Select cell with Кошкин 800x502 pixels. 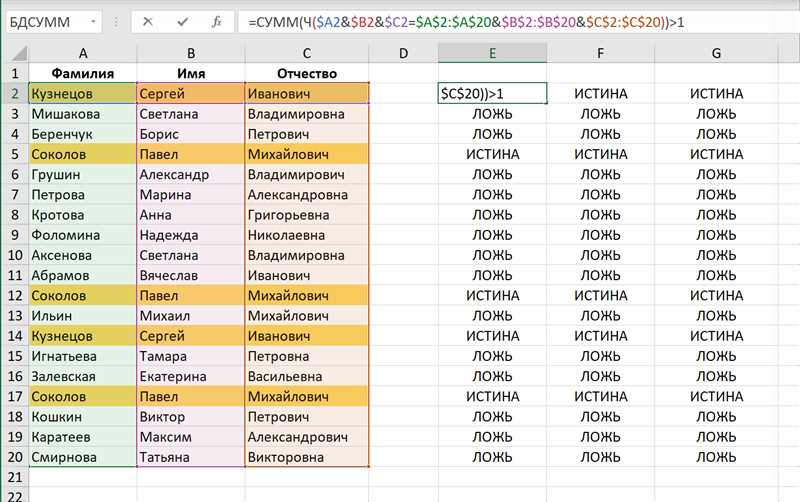(83, 417)
